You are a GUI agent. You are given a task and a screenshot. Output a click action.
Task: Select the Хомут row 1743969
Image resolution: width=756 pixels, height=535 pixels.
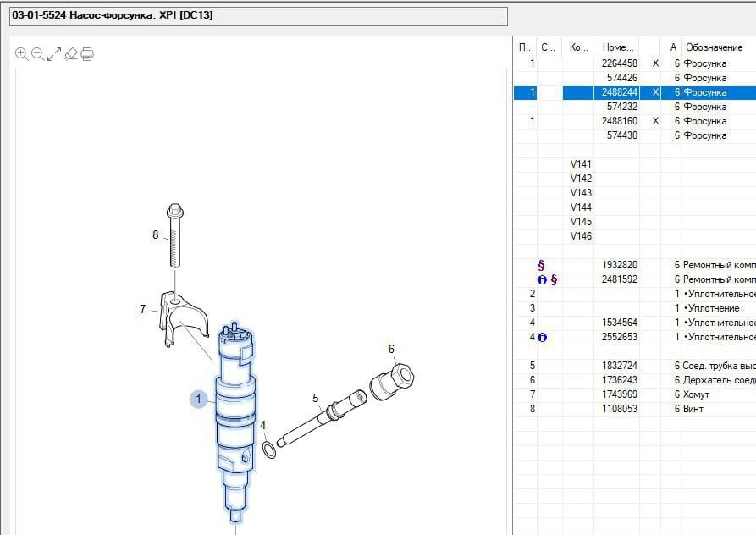[x=619, y=394]
